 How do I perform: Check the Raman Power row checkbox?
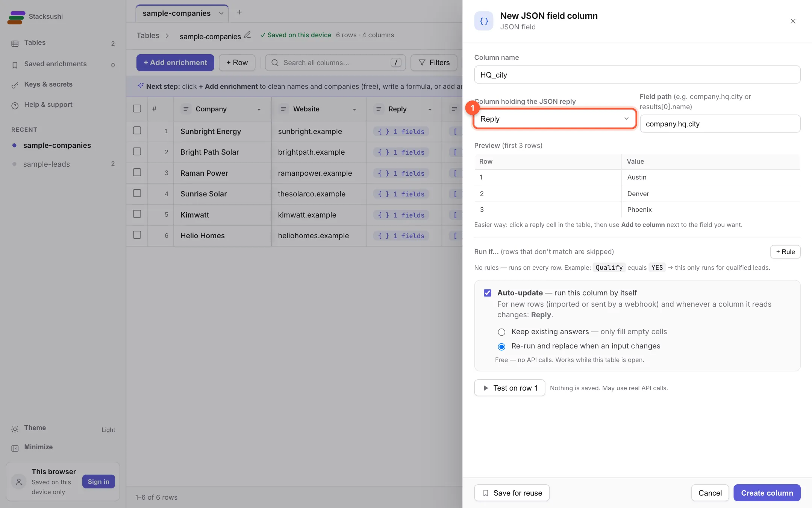(x=137, y=172)
